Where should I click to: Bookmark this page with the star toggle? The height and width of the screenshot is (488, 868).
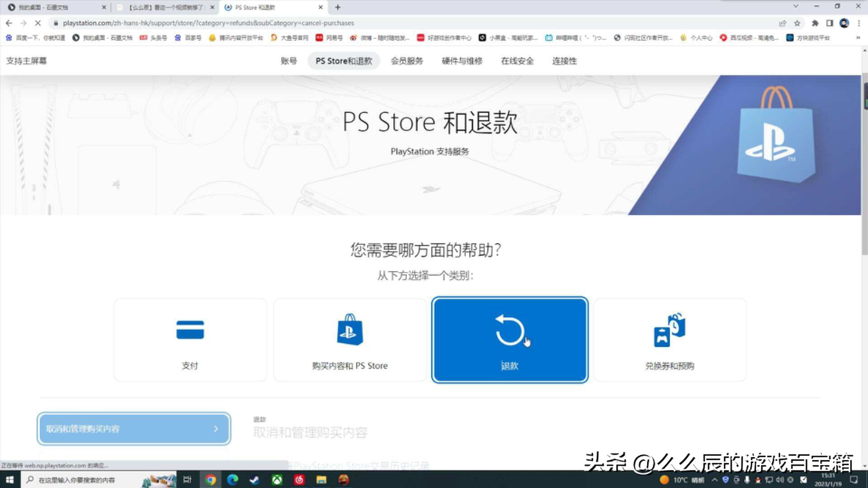797,23
